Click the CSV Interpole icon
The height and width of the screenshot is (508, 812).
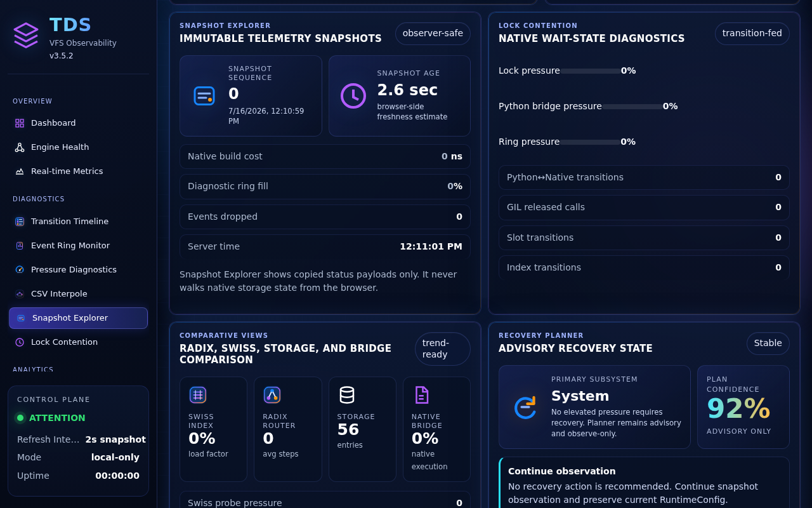pos(20,294)
